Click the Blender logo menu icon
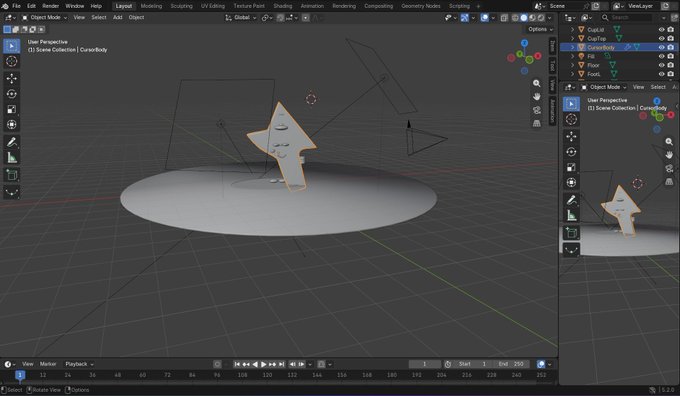Screen dimensions: 680x396 [5, 6]
